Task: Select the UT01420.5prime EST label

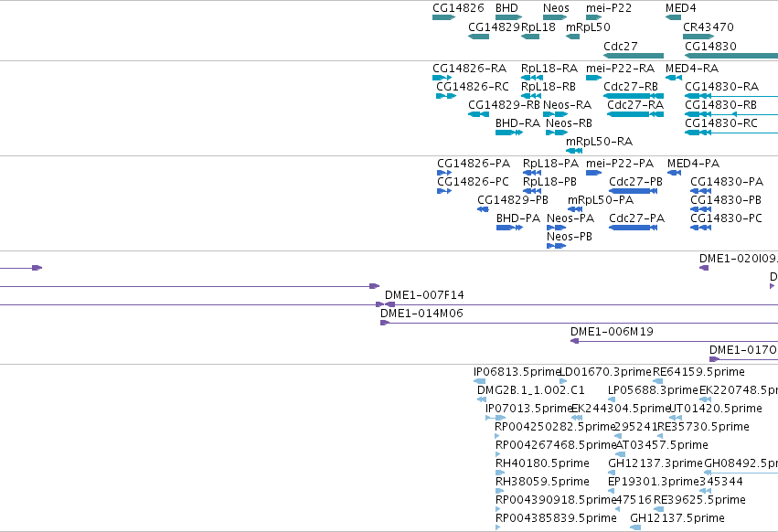Action: pyautogui.click(x=716, y=409)
